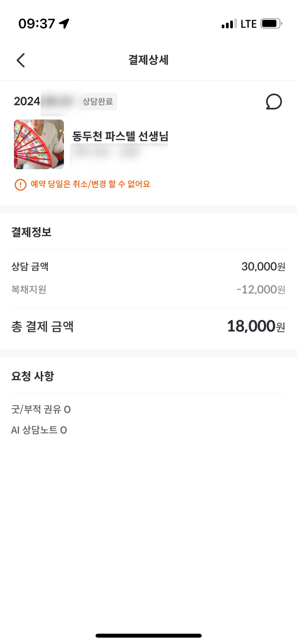Tap the 예약 당일은 취소/변경 notice text

tap(90, 184)
